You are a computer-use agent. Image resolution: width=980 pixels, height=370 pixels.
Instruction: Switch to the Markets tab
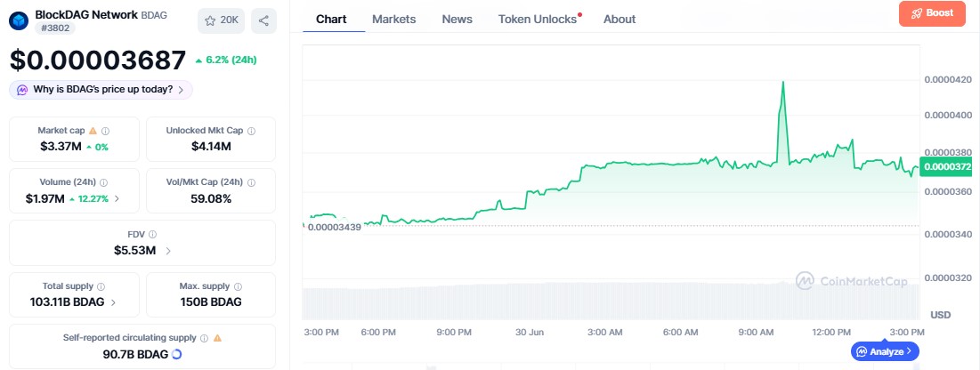click(393, 20)
